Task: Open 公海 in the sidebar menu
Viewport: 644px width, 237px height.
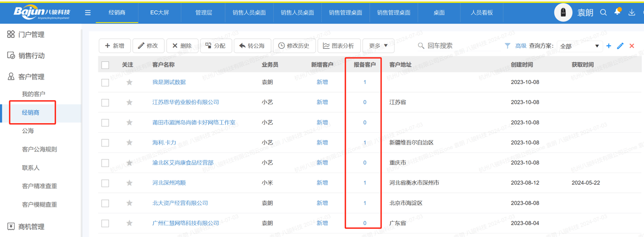Action: point(28,131)
